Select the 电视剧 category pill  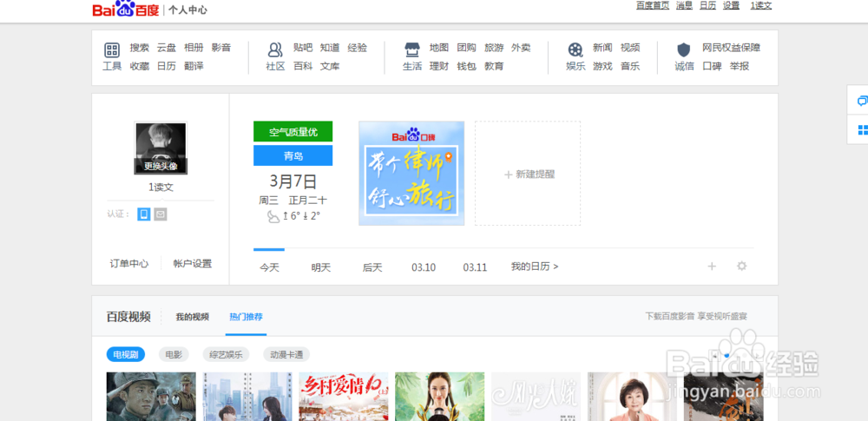coord(126,354)
